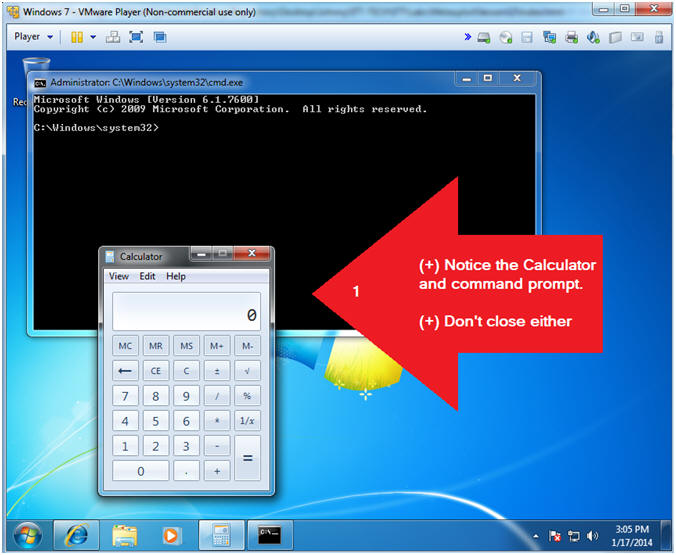Enter full screen mode via toolbar icon

[136, 37]
